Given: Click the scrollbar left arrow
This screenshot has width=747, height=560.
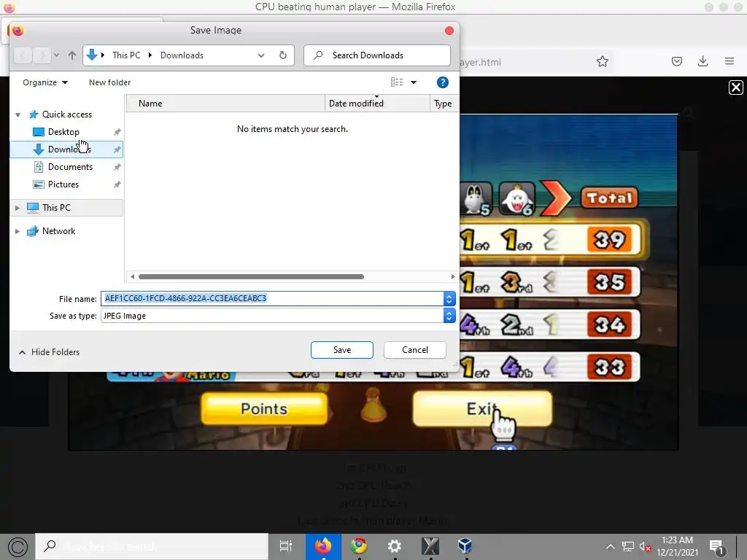Looking at the screenshot, I should [x=133, y=276].
